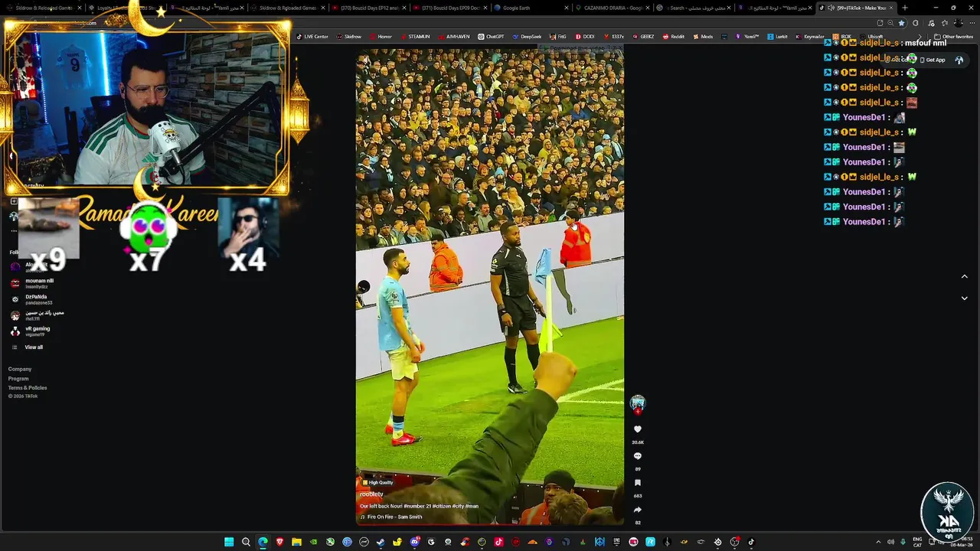Open File Explorer from the taskbar
The width and height of the screenshot is (980, 551).
tap(296, 542)
